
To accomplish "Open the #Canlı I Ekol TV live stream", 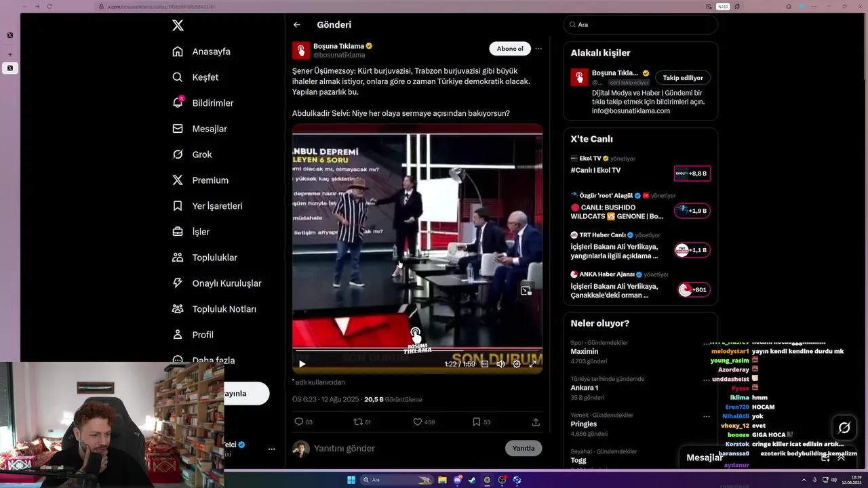I will click(x=595, y=170).
